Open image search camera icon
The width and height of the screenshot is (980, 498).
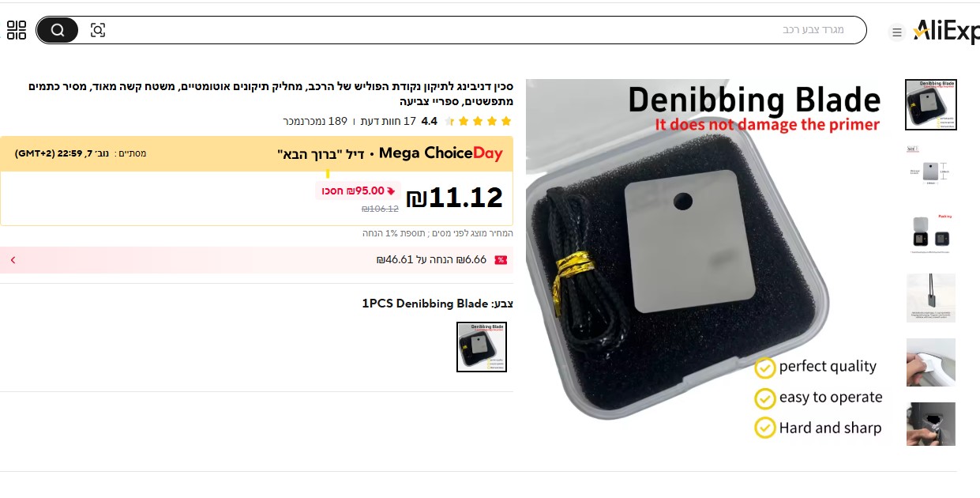pos(98,30)
